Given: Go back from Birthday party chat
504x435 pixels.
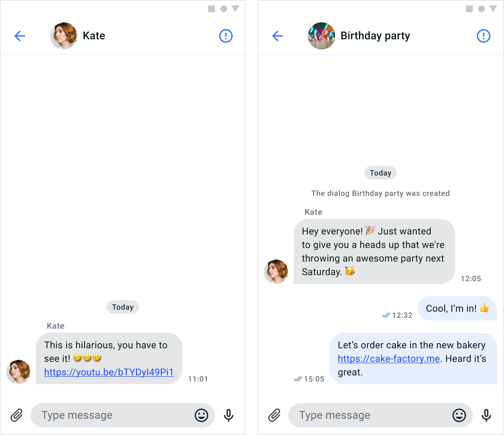Looking at the screenshot, I should pos(278,36).
